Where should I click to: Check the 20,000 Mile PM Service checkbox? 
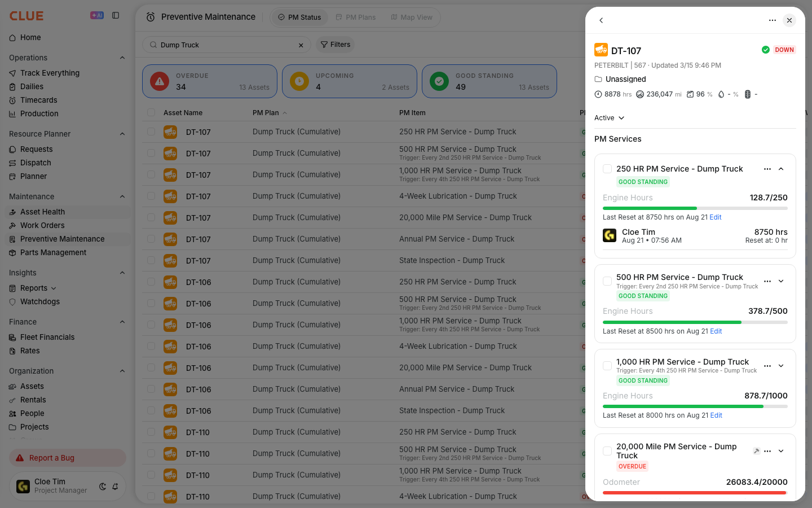click(x=607, y=451)
